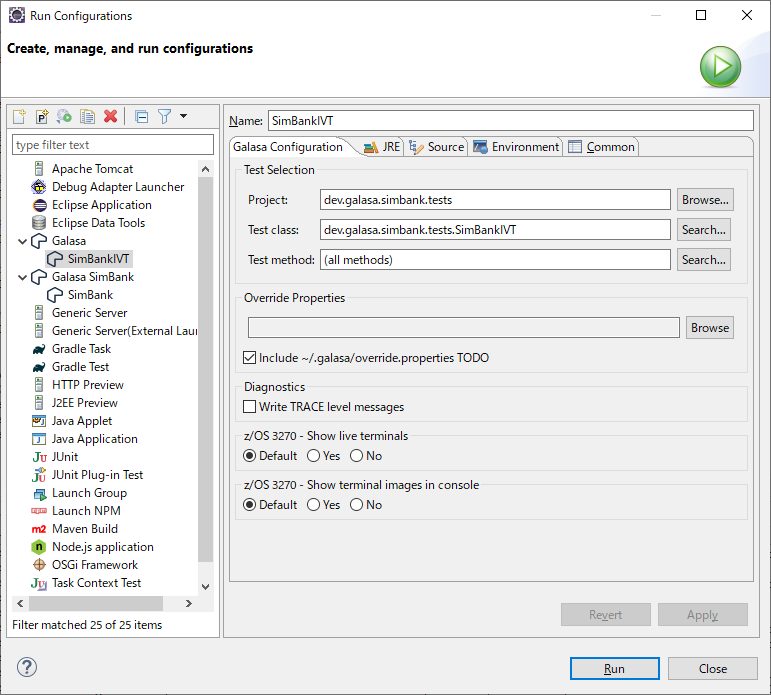Select the SimBank configuration
Viewport: 771px width, 695px height.
[81, 295]
